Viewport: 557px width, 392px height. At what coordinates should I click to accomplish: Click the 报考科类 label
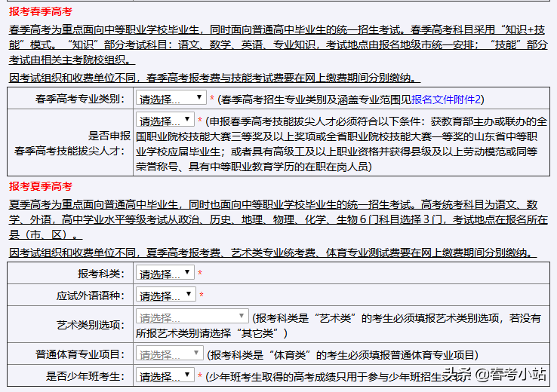[101, 274]
